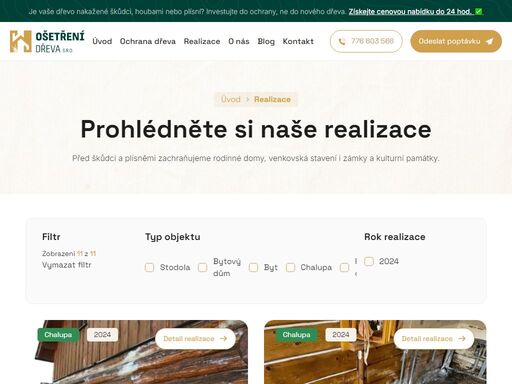Click Chalupa tag on second realization card
This screenshot has height=384, width=512.
pos(296,335)
